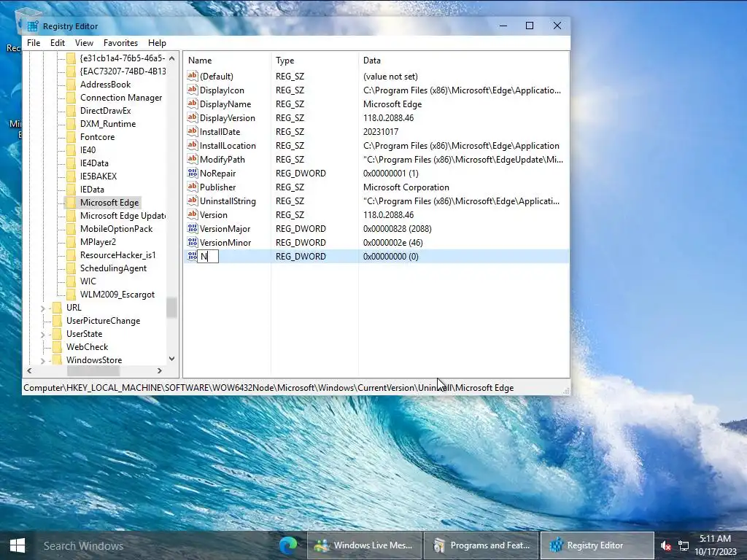Click the Search Windows taskbar box

pyautogui.click(x=152, y=545)
